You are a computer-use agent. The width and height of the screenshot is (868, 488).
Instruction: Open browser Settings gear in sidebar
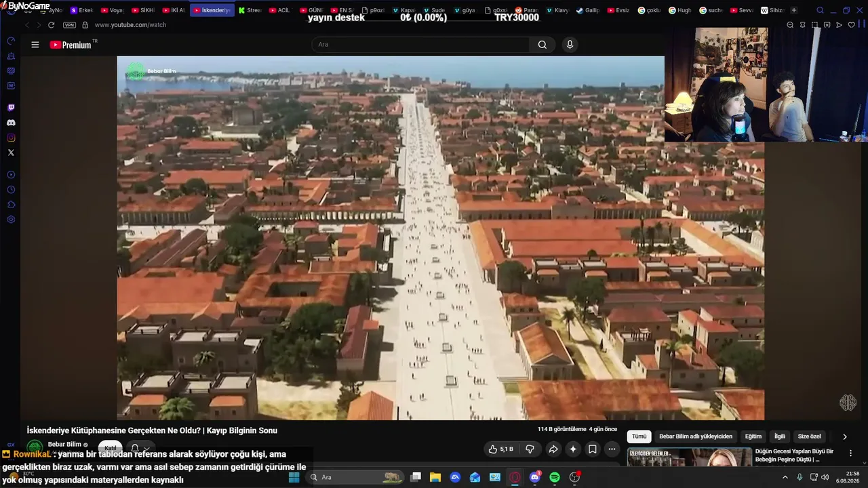coord(11,220)
